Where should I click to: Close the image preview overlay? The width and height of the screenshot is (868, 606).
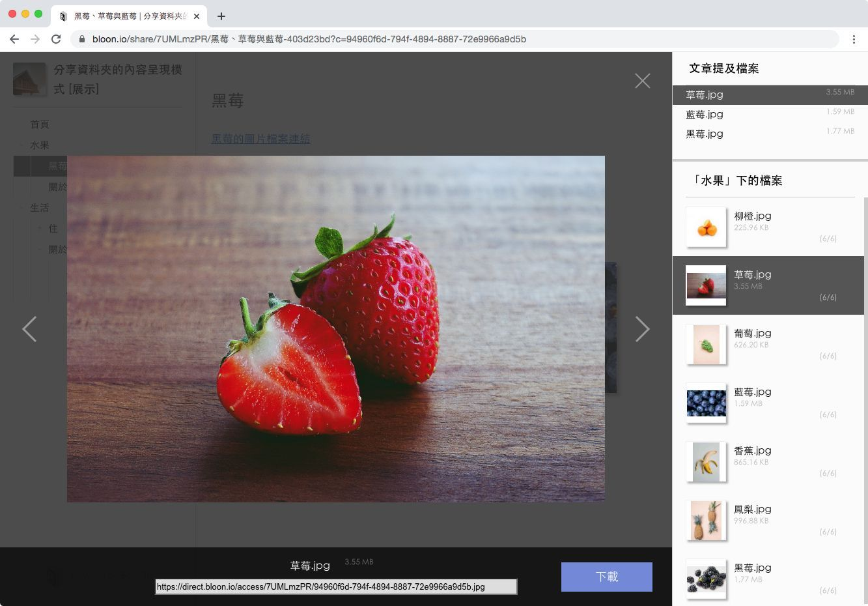coord(643,81)
